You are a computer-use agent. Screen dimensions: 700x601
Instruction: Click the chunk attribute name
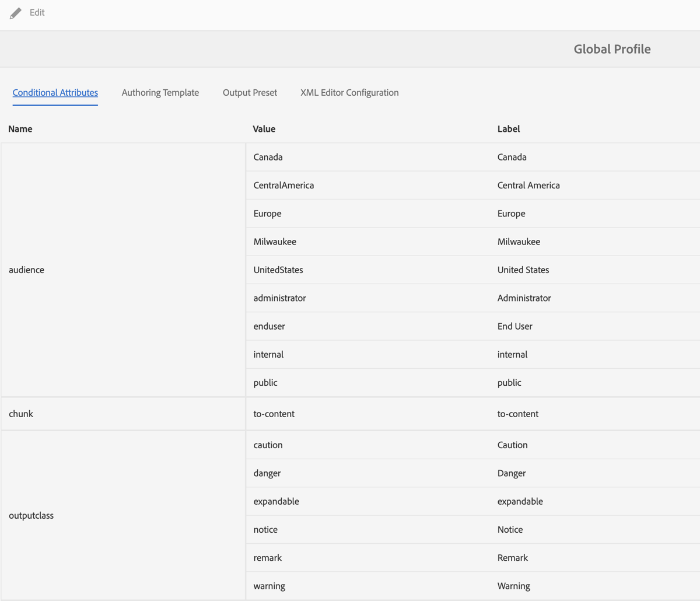(21, 413)
